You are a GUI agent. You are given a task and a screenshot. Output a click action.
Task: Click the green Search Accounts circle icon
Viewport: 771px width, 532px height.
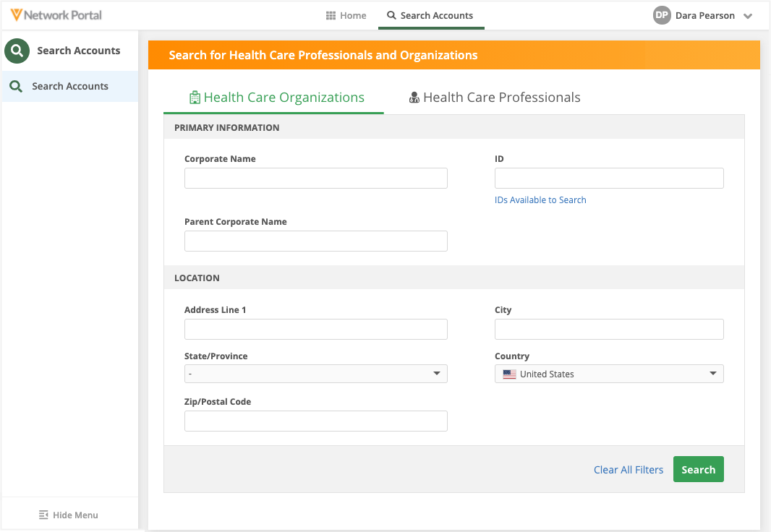coord(17,51)
